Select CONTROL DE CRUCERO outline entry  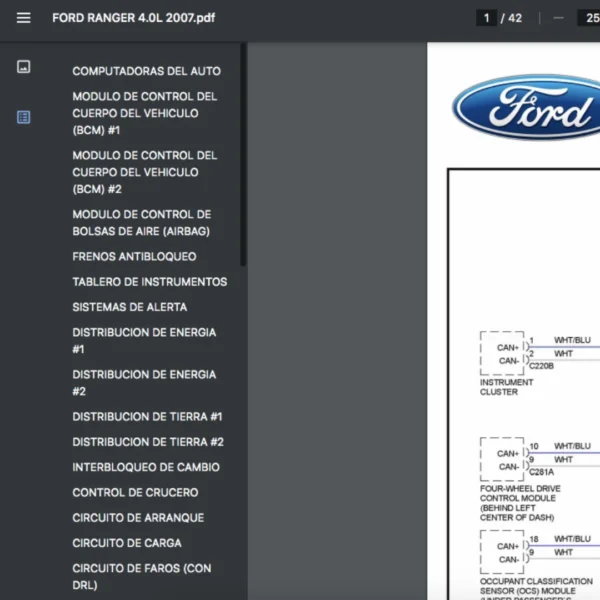click(135, 492)
